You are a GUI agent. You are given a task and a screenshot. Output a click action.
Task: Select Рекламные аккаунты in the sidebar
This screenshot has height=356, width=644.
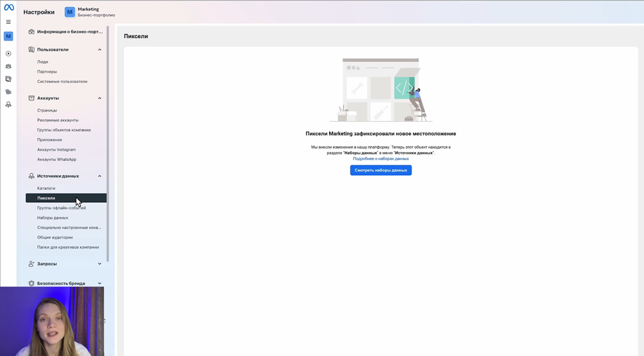[x=58, y=120]
